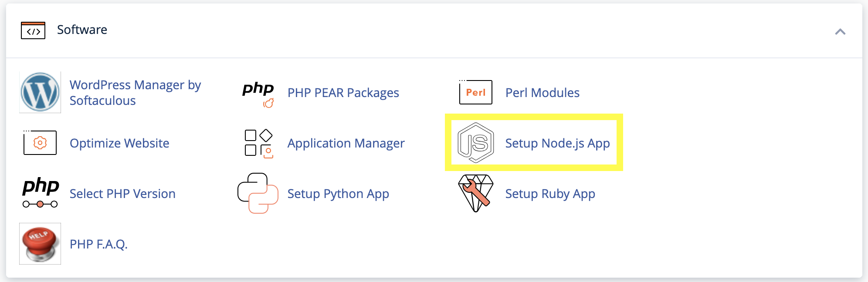This screenshot has width=868, height=282.
Task: Click the Select PHP Version icon
Action: pos(41,193)
